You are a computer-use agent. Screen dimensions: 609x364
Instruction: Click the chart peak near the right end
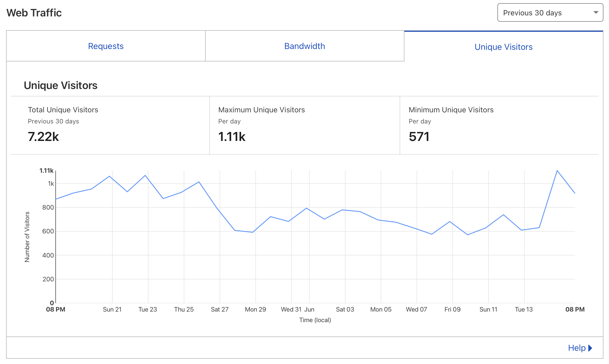[557, 171]
